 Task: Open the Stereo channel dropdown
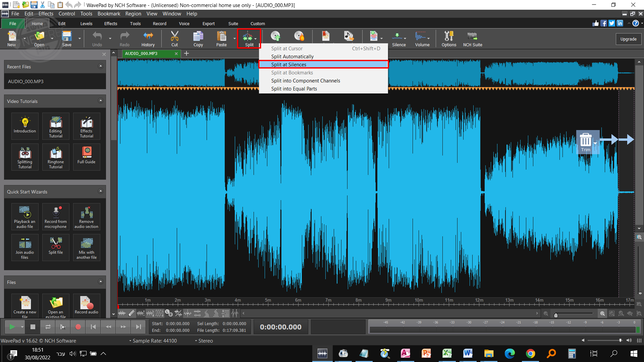click(x=204, y=341)
